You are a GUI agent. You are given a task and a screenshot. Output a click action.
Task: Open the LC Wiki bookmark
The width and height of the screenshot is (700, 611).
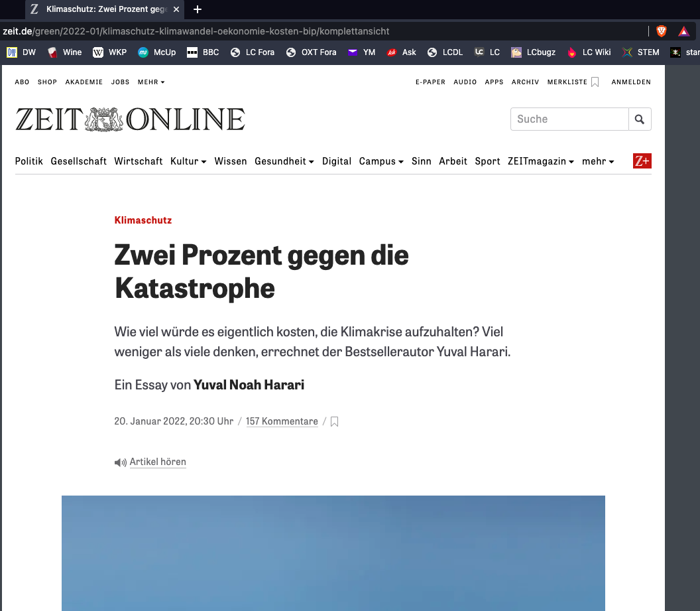tap(589, 52)
